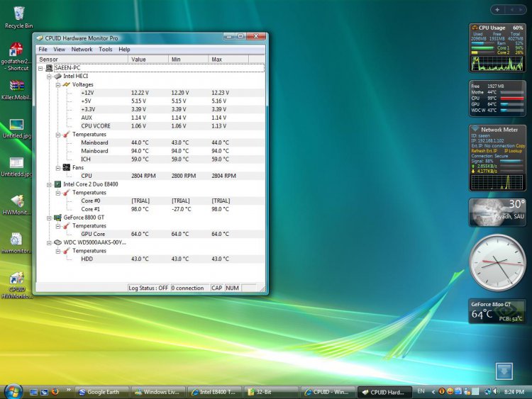Image resolution: width=532 pixels, height=399 pixels.
Task: Click the sidebar add gadget plus button
Action: [497, 10]
